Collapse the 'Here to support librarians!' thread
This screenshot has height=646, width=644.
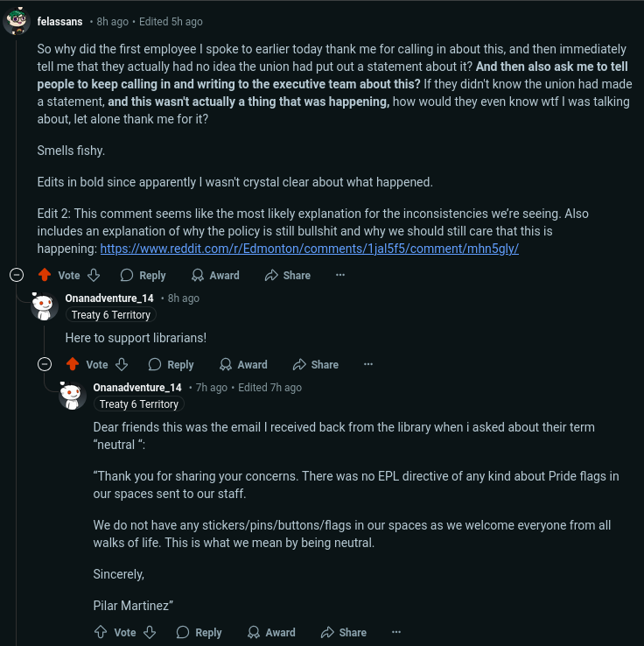45,364
